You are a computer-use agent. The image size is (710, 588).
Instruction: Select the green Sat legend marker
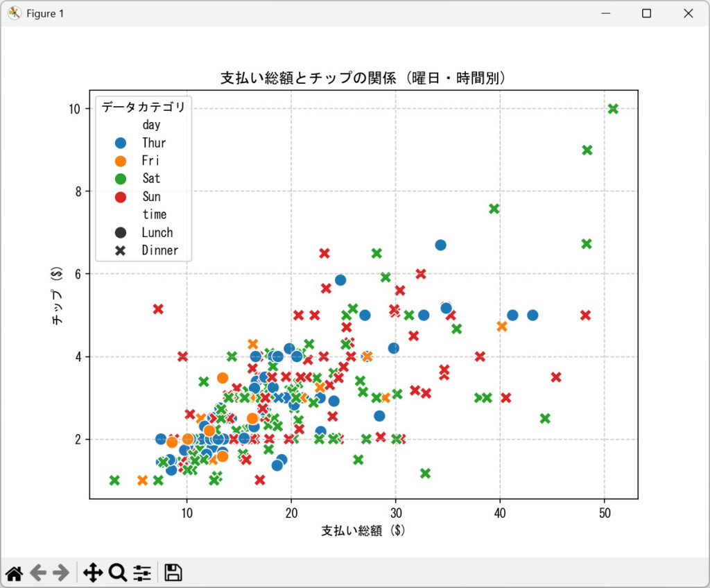click(x=120, y=179)
